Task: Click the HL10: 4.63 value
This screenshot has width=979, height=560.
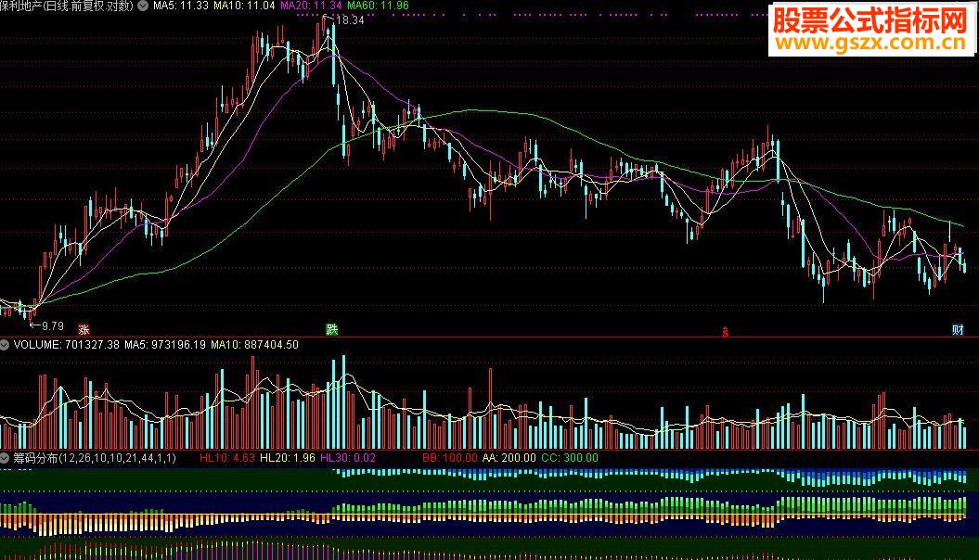Action: (227, 458)
